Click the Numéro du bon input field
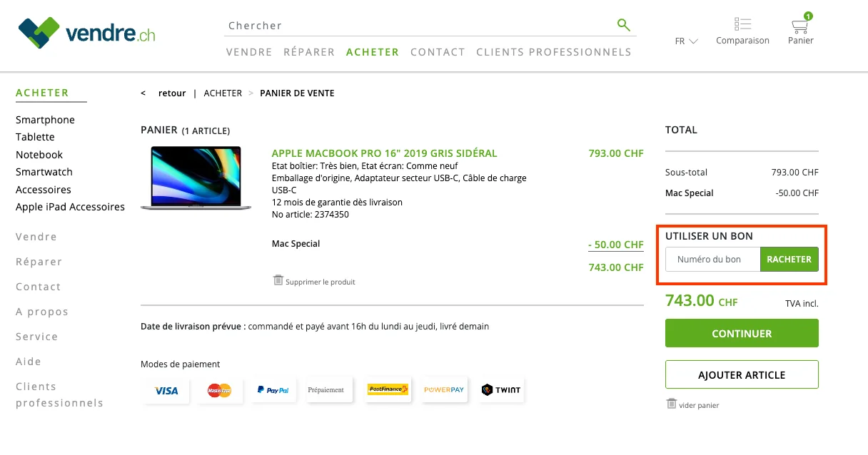The width and height of the screenshot is (868, 455). click(x=712, y=259)
